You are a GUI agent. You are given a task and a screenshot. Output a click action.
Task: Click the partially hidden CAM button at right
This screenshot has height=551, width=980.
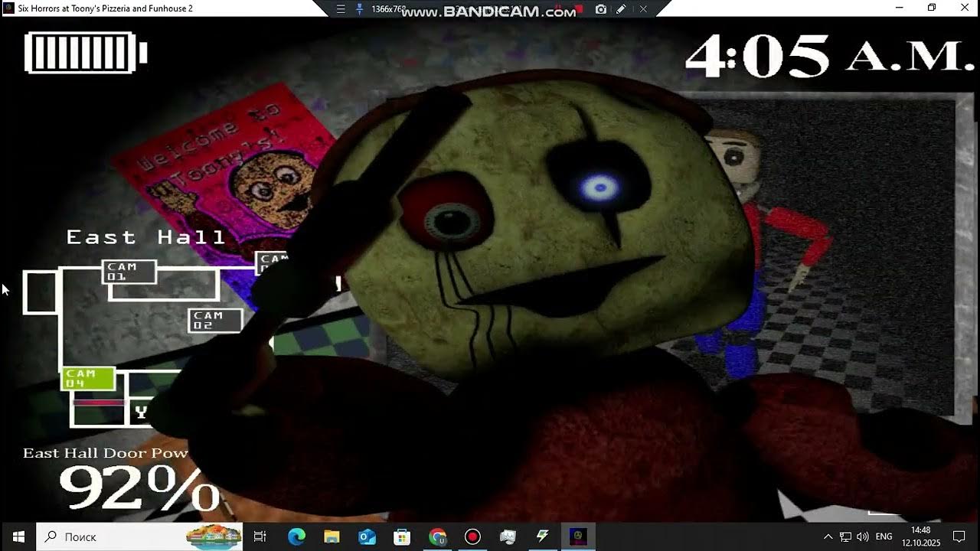(x=271, y=262)
